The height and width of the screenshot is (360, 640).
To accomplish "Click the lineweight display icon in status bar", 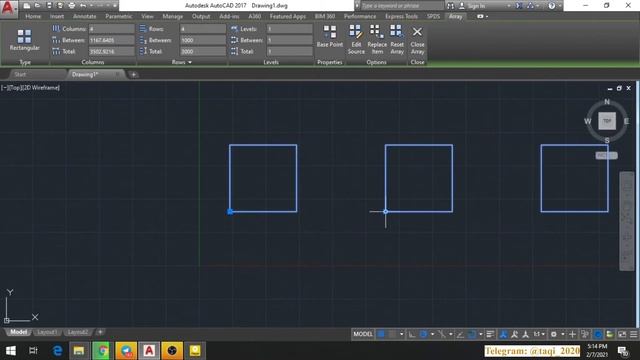I will (x=490, y=334).
